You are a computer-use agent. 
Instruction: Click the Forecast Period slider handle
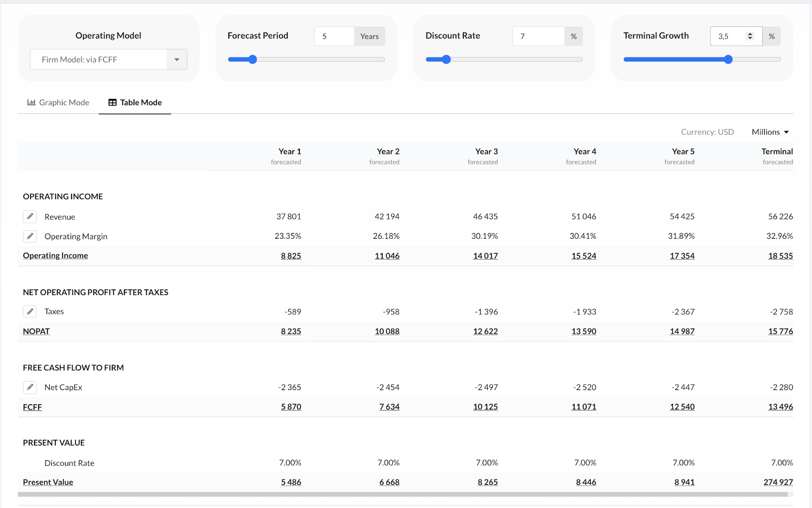point(252,59)
